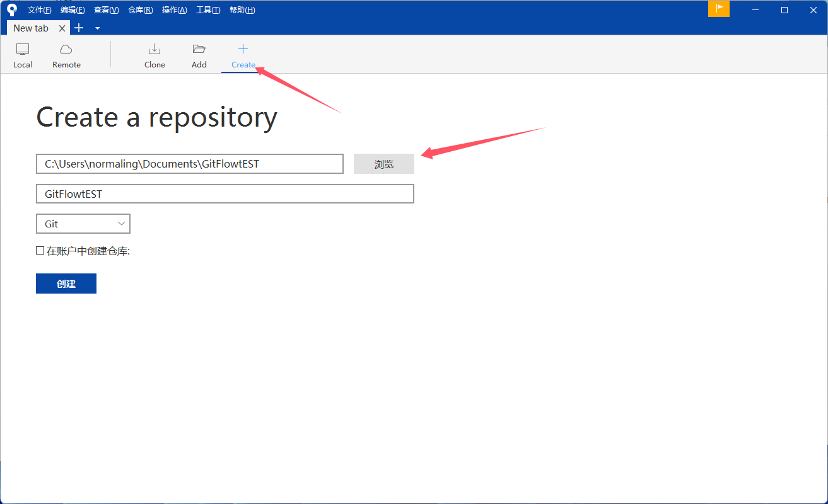Open the Git repository type dropdown
Viewport: 828px width, 504px height.
point(83,224)
